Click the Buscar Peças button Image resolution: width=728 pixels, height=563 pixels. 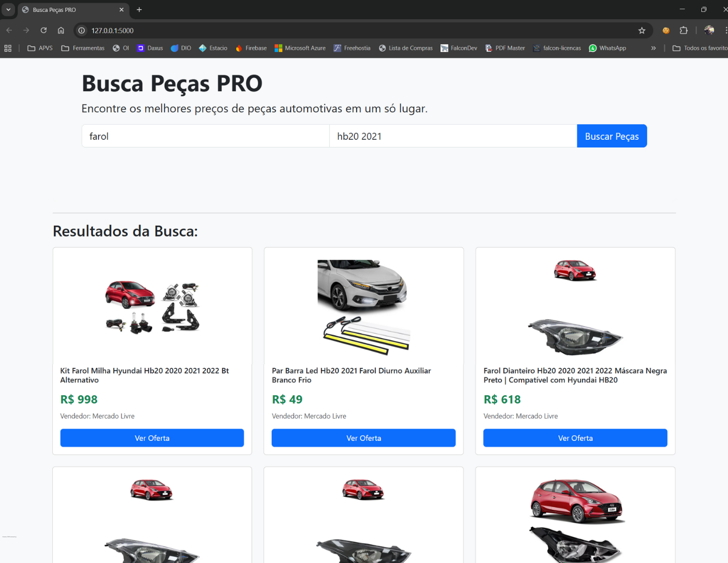[612, 136]
